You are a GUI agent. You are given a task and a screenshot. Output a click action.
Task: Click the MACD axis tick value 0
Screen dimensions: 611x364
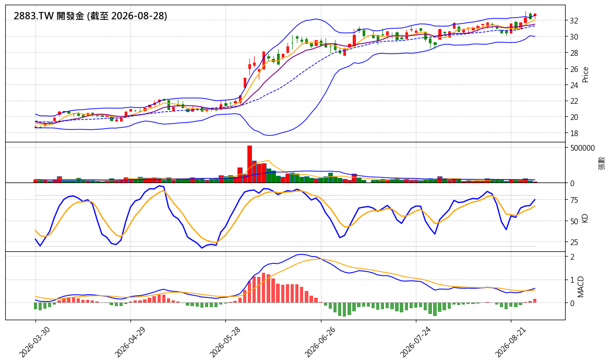572,303
